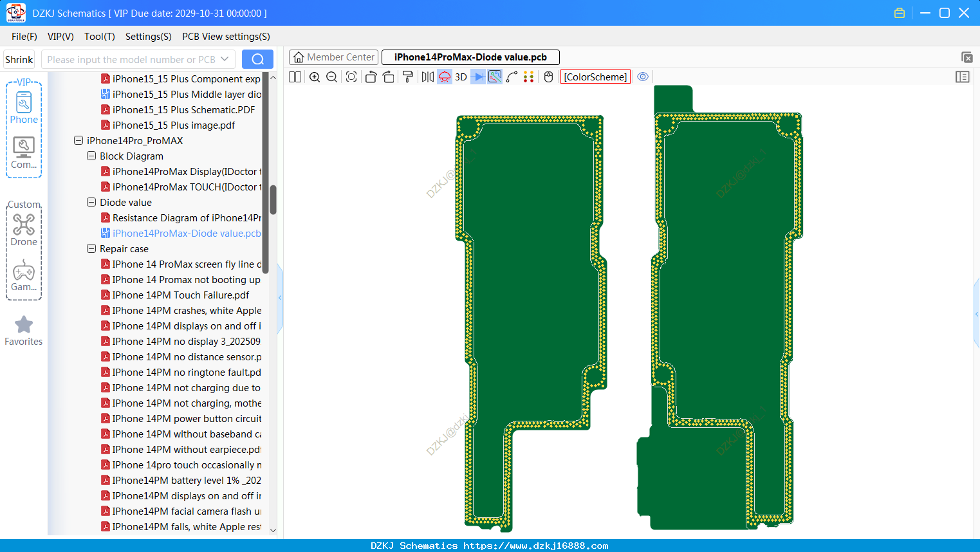Image resolution: width=980 pixels, height=552 pixels.
Task: Click the left panel collapse handle
Action: [x=280, y=298]
